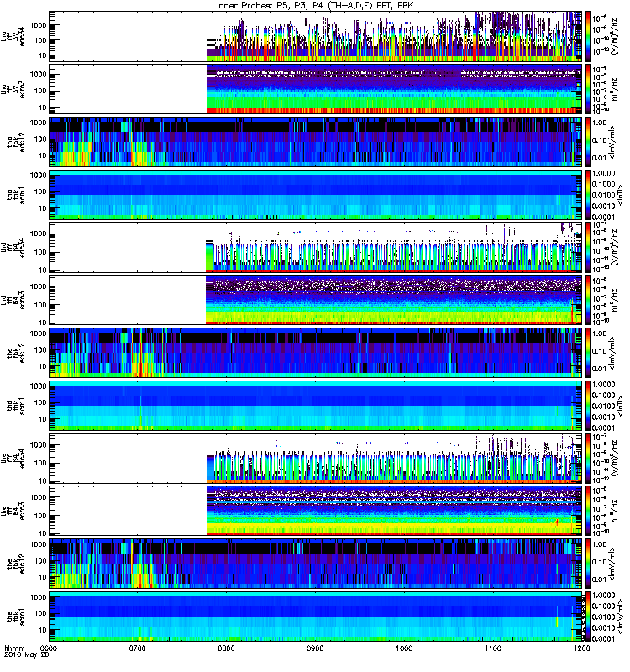The image size is (630, 672).
Task: Select the thd fff 64 edc34 spectrogram panel
Action: [x=316, y=247]
